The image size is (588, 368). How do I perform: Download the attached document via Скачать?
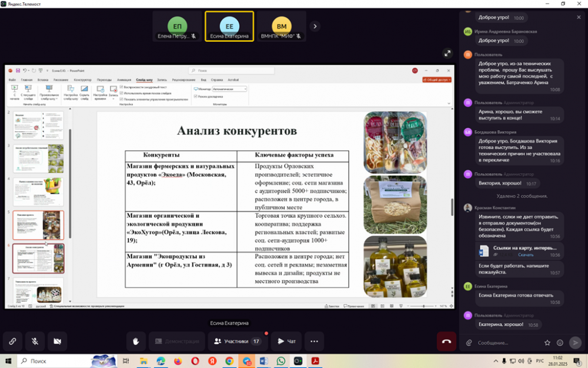[525, 255]
